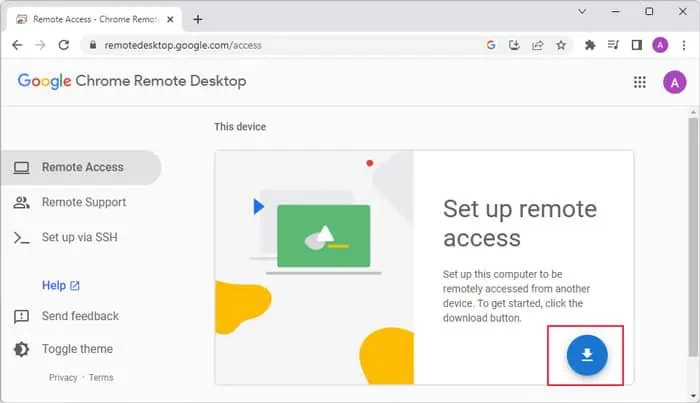Viewport: 700px width, 403px height.
Task: Click the Toggle theme brightness icon
Action: (21, 349)
